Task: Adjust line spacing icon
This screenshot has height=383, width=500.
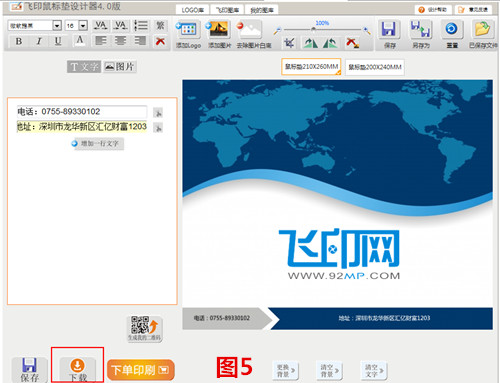Action: tap(141, 25)
